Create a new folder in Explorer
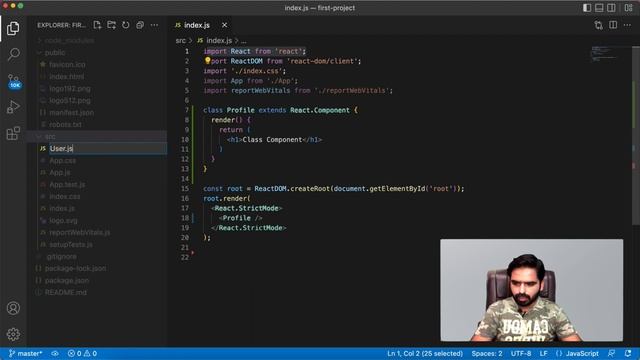Viewport: 640px width, 360px height. pos(111,25)
